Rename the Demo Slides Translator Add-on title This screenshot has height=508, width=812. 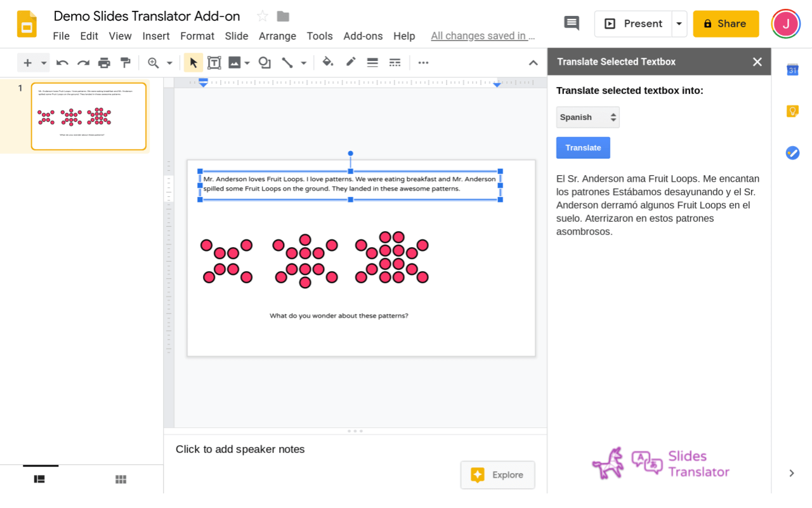(147, 16)
